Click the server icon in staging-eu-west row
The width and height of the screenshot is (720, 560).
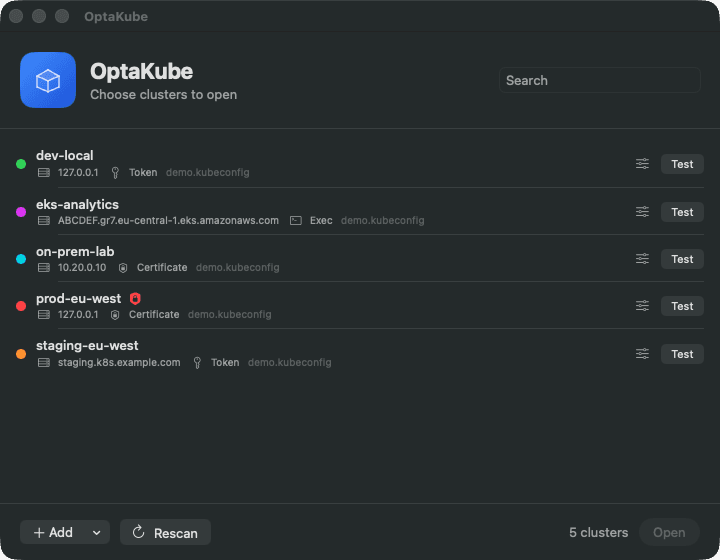(x=44, y=363)
